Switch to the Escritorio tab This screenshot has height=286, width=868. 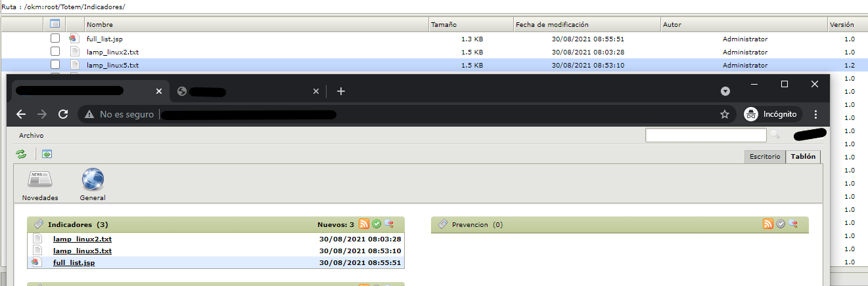click(765, 157)
